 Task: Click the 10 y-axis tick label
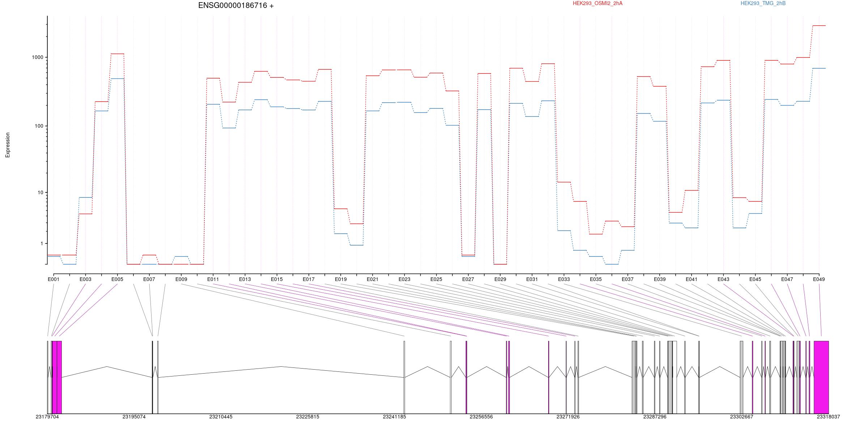pos(41,192)
